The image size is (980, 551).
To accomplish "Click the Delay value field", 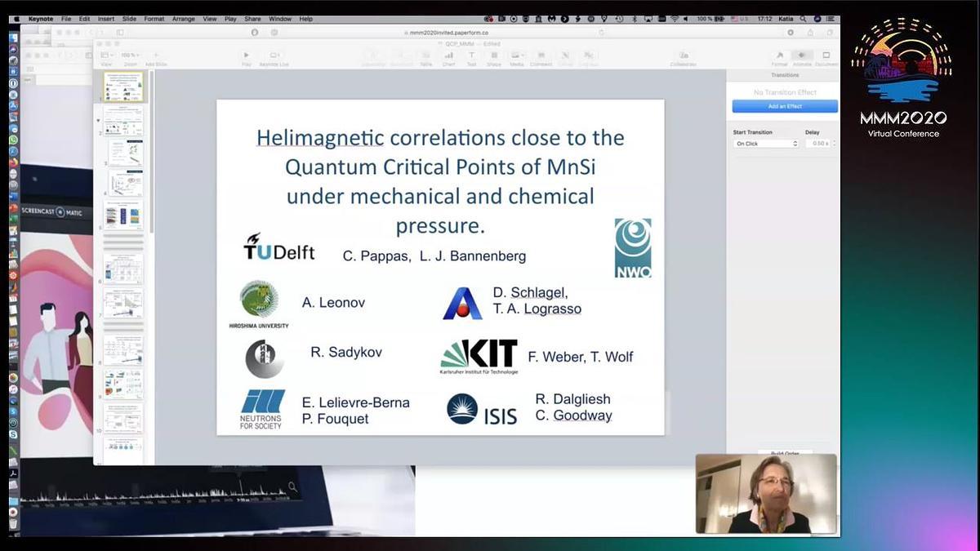I will click(817, 143).
